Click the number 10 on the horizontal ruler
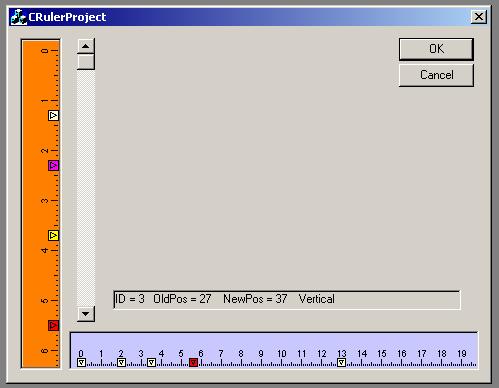 [x=282, y=353]
